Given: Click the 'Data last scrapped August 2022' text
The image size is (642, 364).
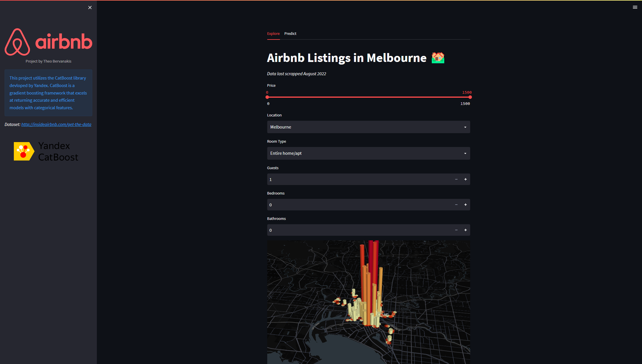Looking at the screenshot, I should pos(296,74).
